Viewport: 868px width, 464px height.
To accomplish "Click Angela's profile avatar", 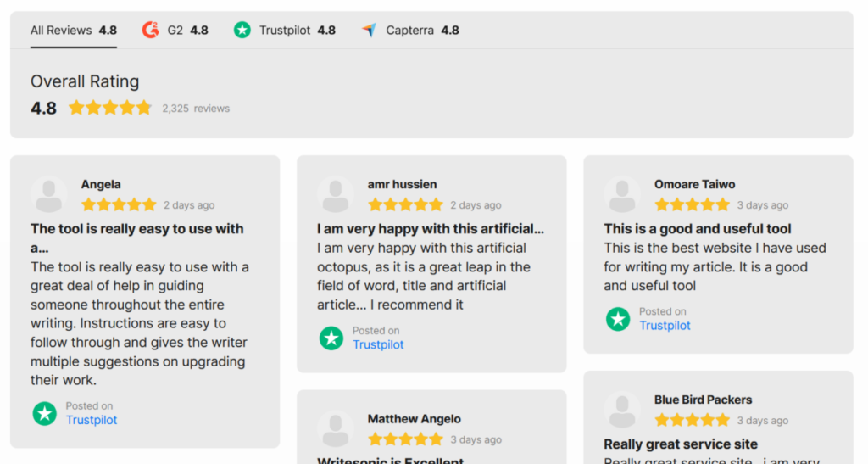I will tap(48, 194).
